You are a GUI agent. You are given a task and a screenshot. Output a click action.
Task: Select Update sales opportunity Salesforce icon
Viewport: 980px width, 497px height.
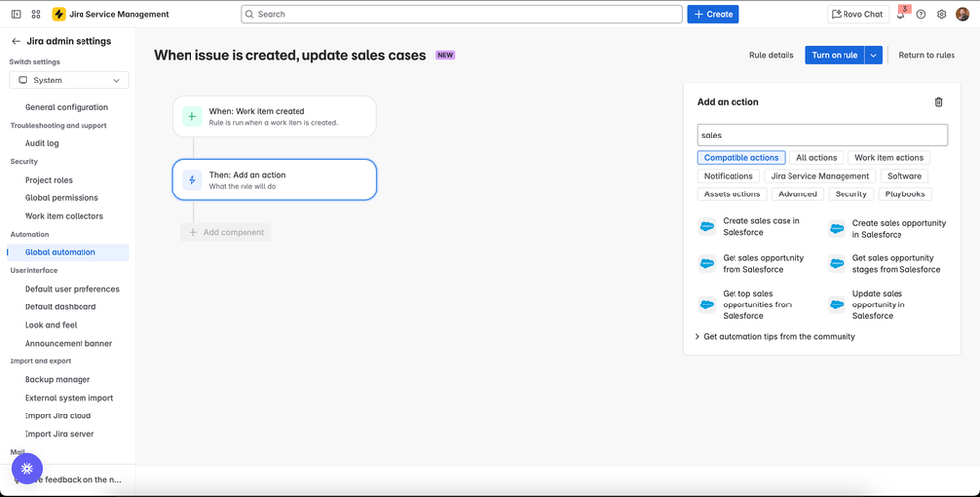tap(837, 304)
